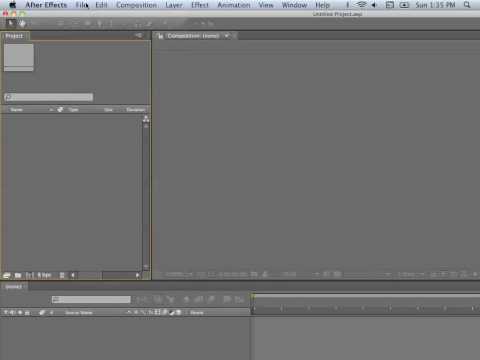Open the After Effects application menu

(46, 5)
